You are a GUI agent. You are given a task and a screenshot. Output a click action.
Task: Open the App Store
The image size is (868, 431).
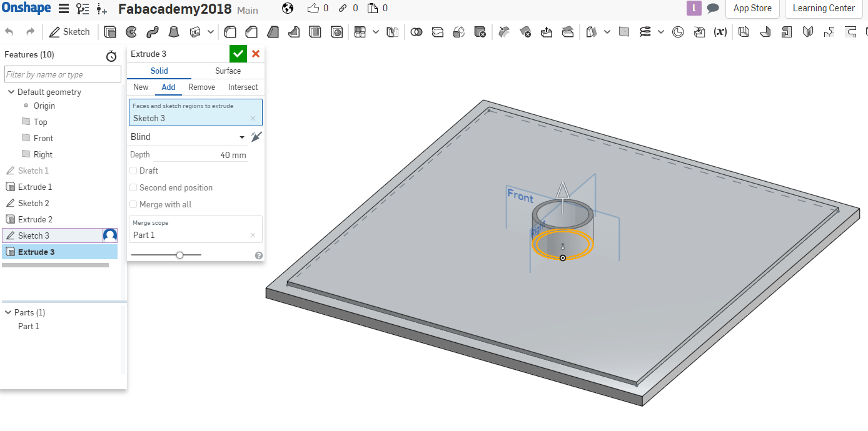coord(752,9)
